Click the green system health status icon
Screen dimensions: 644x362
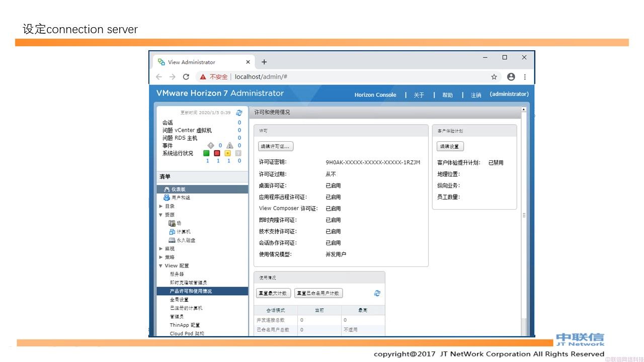(206, 153)
